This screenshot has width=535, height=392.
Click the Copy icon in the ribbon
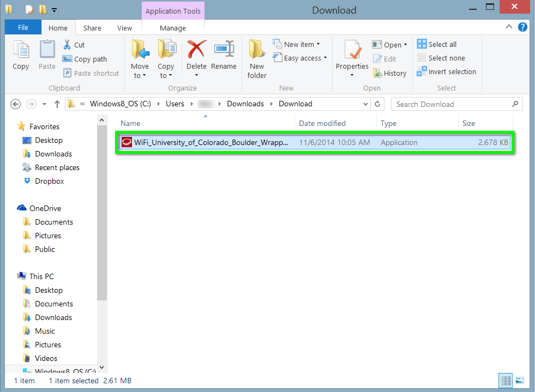(x=20, y=55)
